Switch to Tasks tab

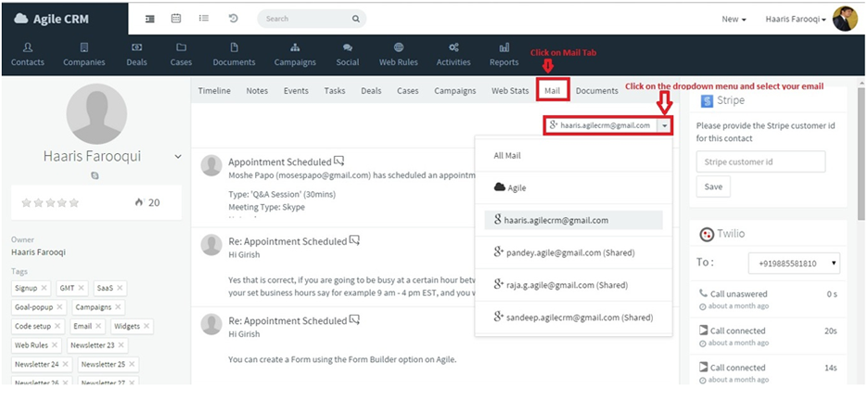point(335,90)
